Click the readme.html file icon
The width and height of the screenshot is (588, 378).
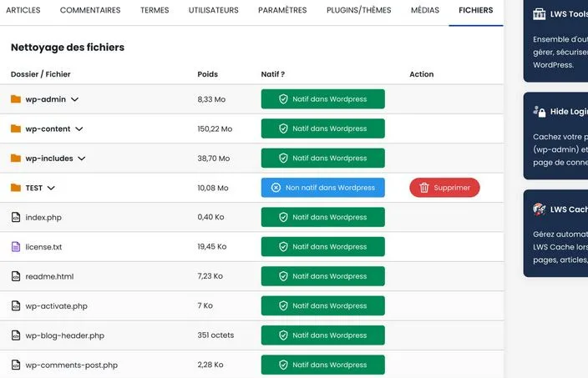point(16,276)
